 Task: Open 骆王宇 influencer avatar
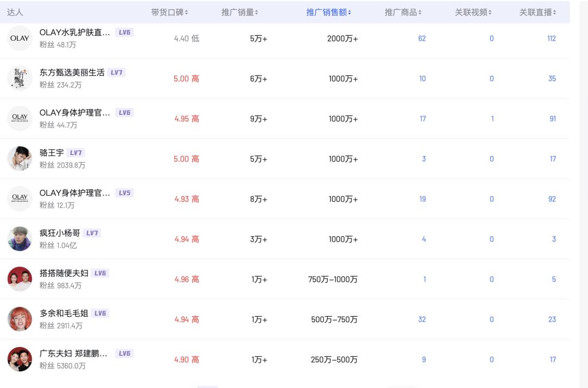(20, 159)
